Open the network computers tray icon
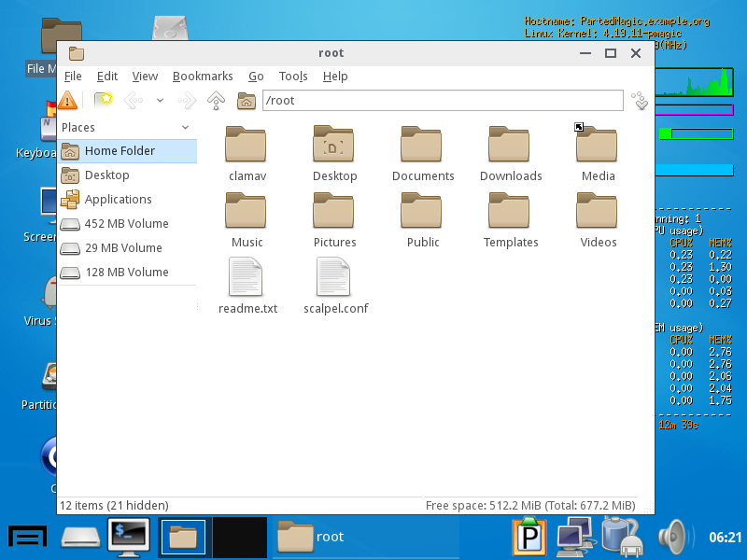 click(x=574, y=536)
